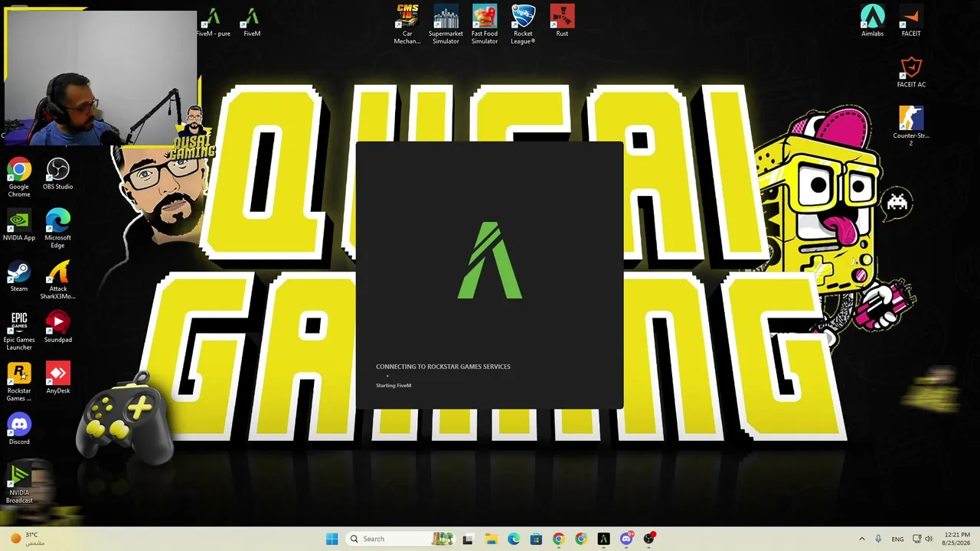
Task: Launch the plain FiveM desktop shortcut
Action: coord(252,23)
